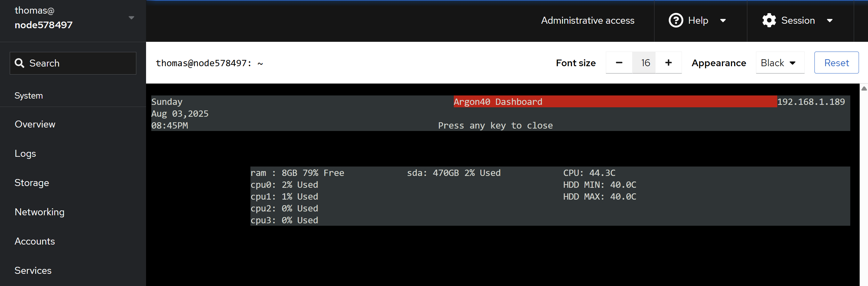Click the Reset button
868x286 pixels.
[x=836, y=63]
